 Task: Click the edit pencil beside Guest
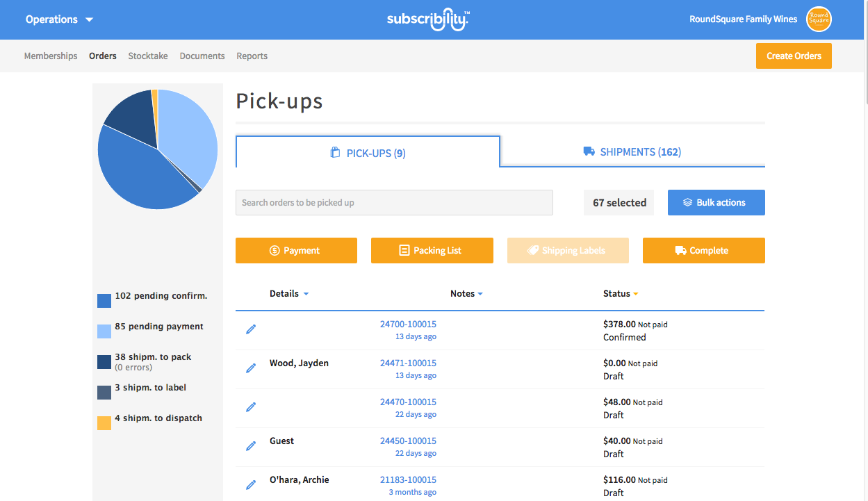(251, 446)
